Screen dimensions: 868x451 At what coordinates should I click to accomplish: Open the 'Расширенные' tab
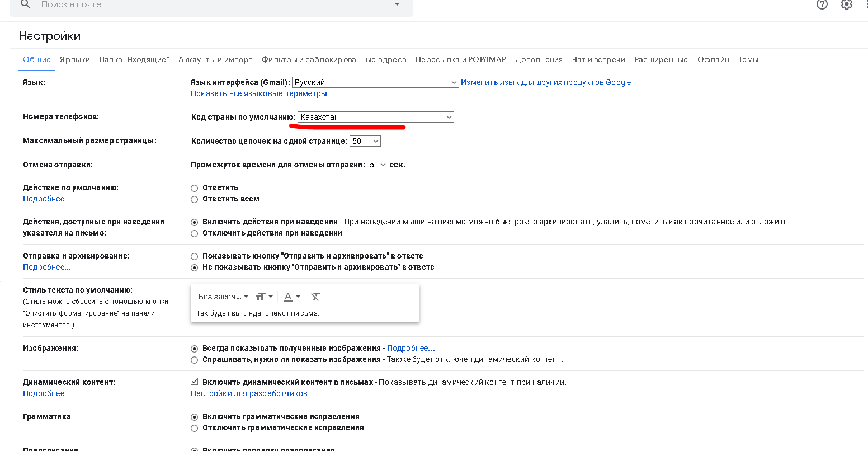click(x=661, y=59)
